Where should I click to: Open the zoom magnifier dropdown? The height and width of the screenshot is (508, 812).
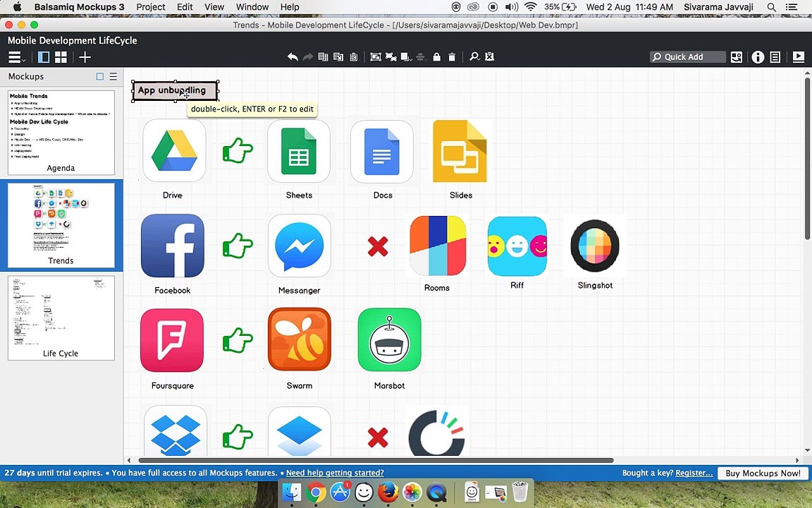474,57
